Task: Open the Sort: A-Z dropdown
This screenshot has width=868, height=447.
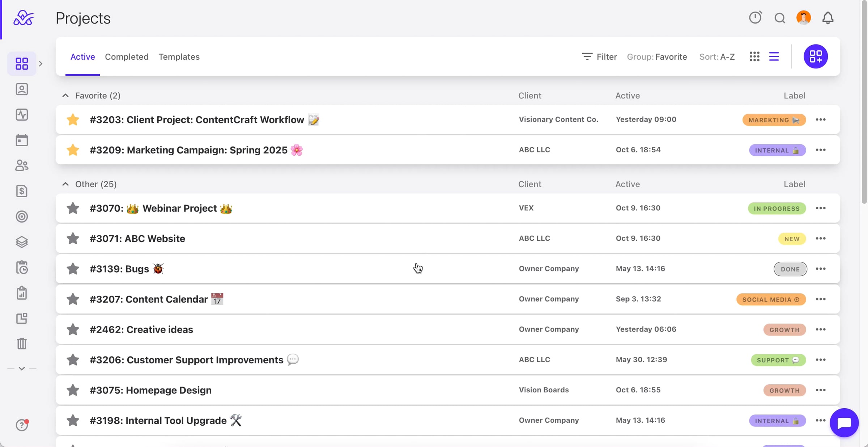Action: [717, 57]
